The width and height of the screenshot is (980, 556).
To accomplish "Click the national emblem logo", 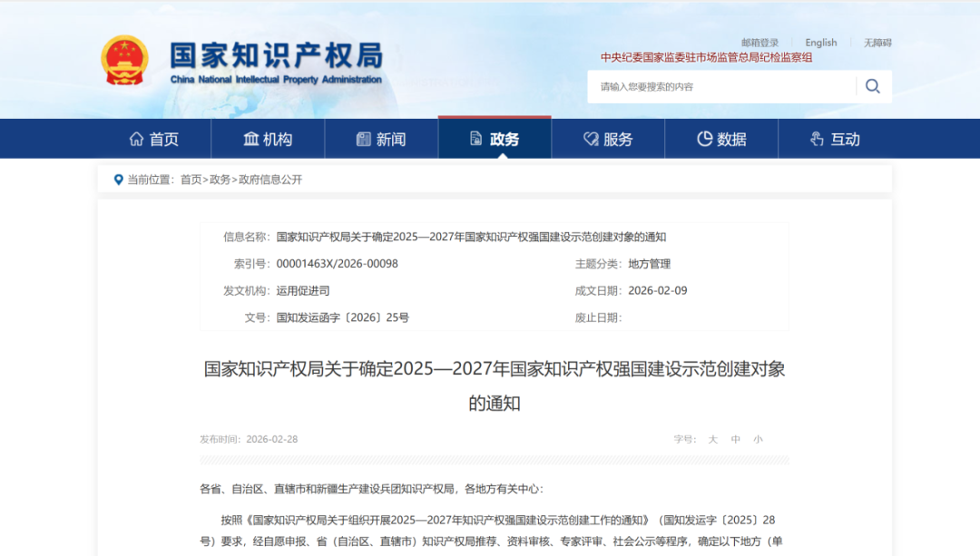I will [125, 59].
